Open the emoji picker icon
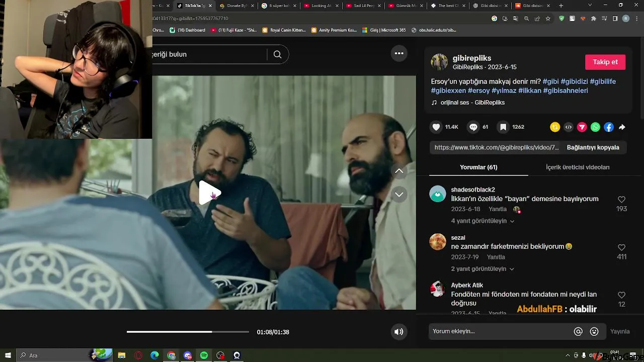The image size is (644, 362). click(594, 331)
